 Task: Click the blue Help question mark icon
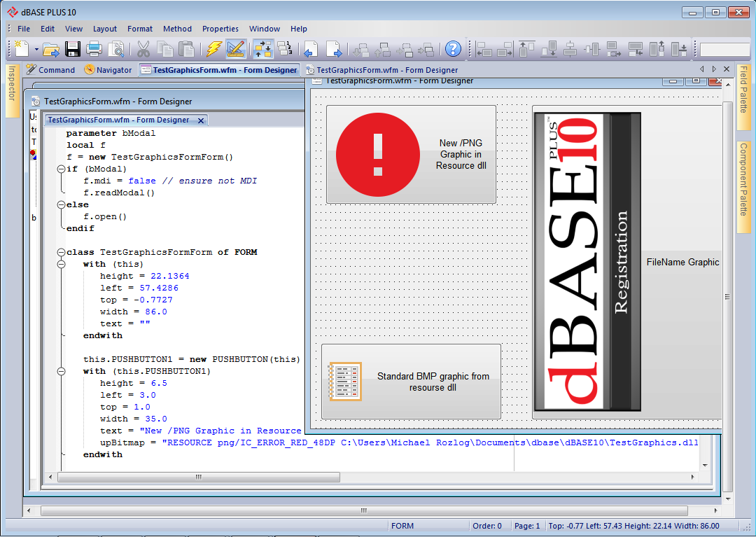tap(453, 49)
